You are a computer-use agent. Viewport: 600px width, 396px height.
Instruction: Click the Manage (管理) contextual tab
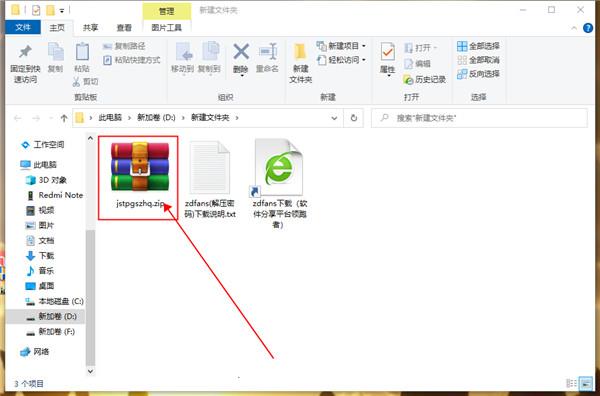click(166, 11)
